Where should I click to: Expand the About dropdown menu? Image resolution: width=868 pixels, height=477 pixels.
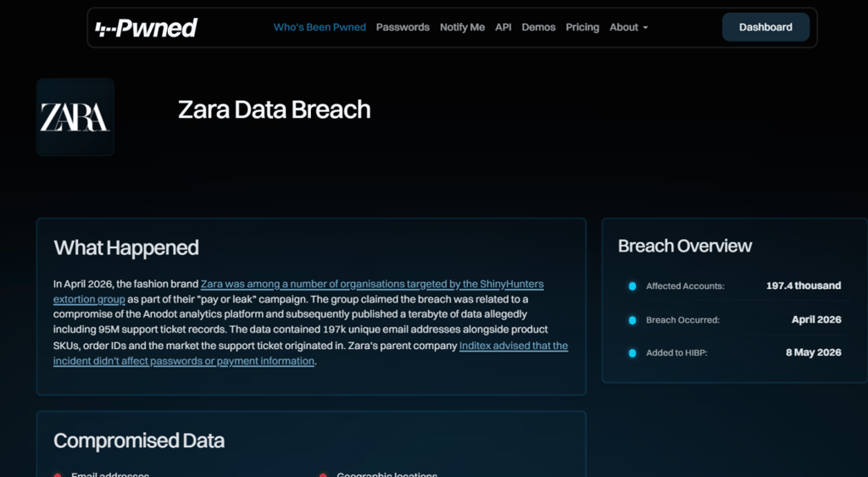(x=628, y=27)
